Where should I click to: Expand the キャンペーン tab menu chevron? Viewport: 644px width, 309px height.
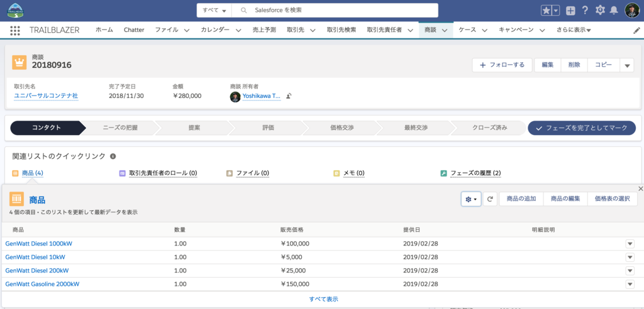click(542, 30)
